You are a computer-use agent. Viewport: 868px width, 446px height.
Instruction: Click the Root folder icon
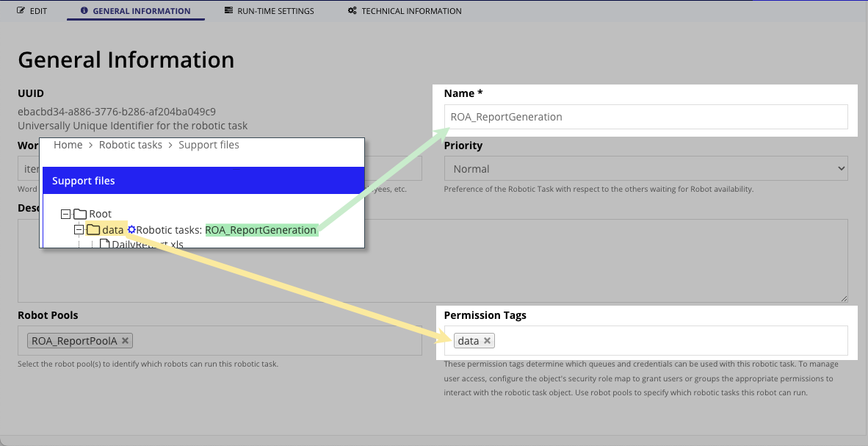(x=80, y=214)
